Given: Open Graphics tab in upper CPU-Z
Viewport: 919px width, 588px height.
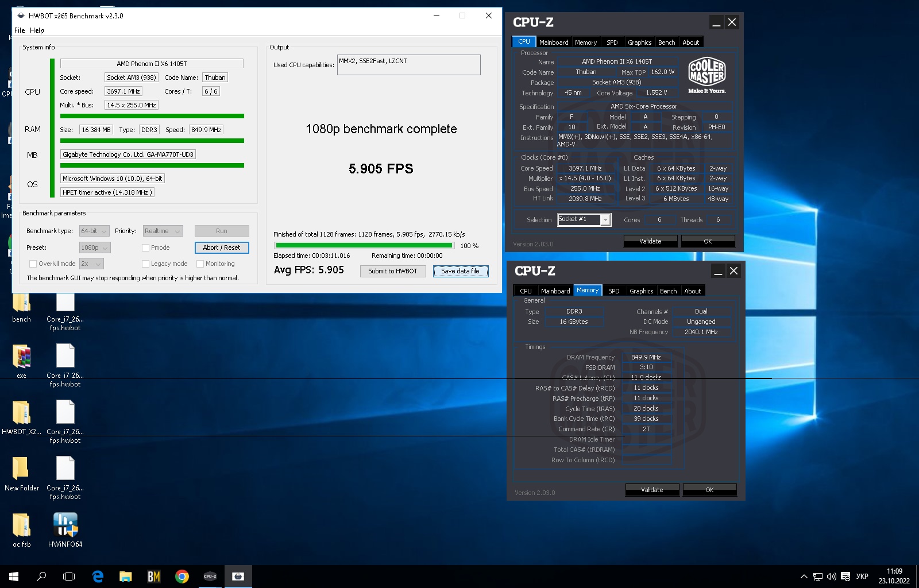Looking at the screenshot, I should (639, 42).
